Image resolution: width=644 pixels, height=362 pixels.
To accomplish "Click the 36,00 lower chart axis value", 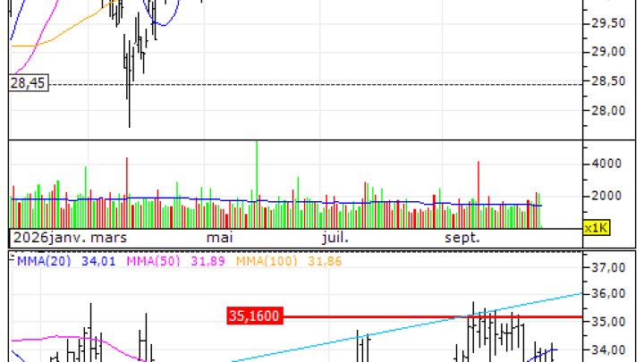I will click(608, 293).
